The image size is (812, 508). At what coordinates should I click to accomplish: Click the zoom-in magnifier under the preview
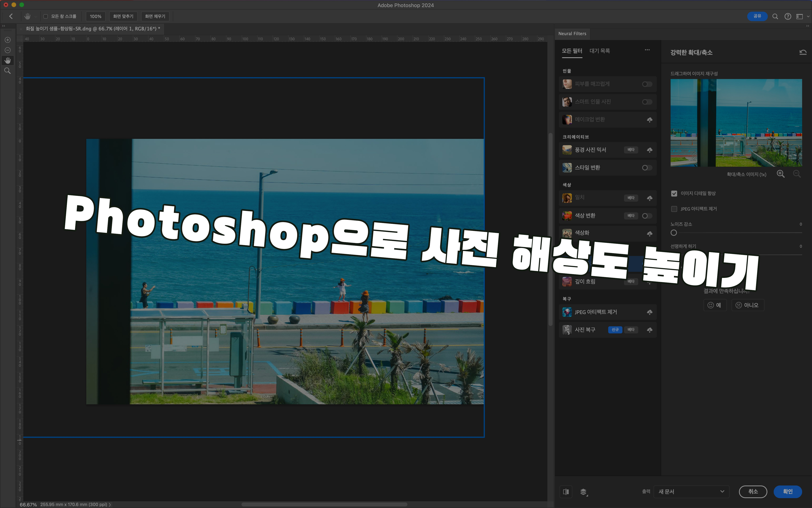tap(781, 174)
